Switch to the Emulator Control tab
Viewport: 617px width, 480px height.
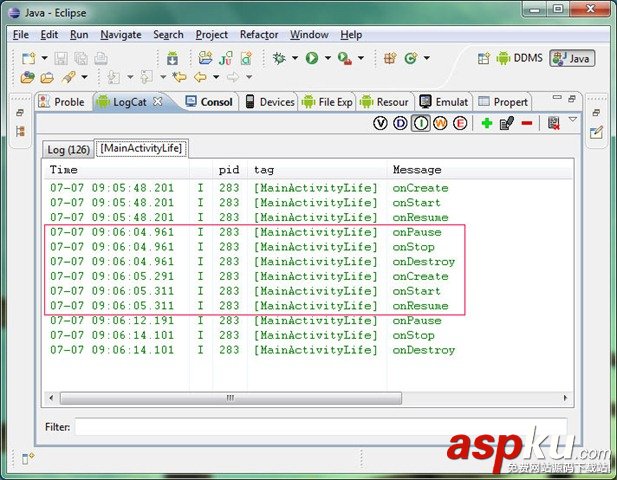point(443,102)
